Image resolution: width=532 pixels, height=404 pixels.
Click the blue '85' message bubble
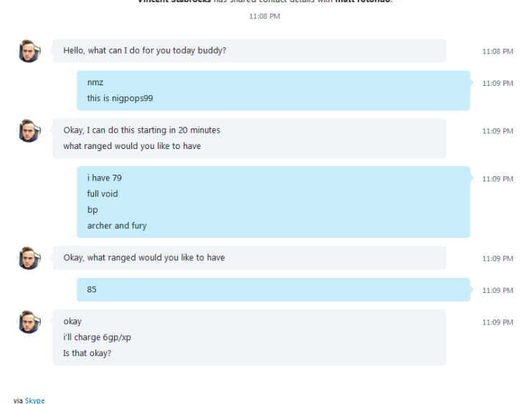point(273,290)
